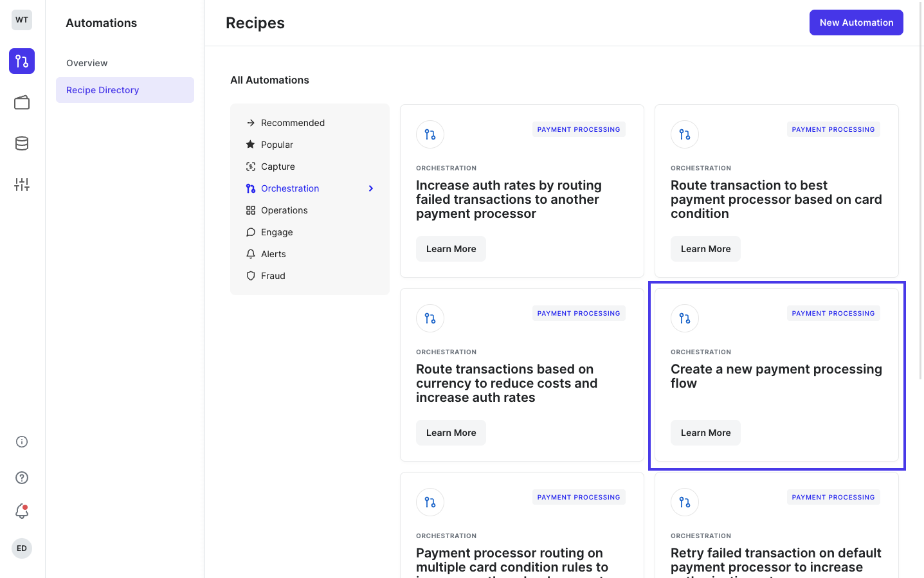Click the star icon beside Popular
This screenshot has height=578, width=924.
250,144
